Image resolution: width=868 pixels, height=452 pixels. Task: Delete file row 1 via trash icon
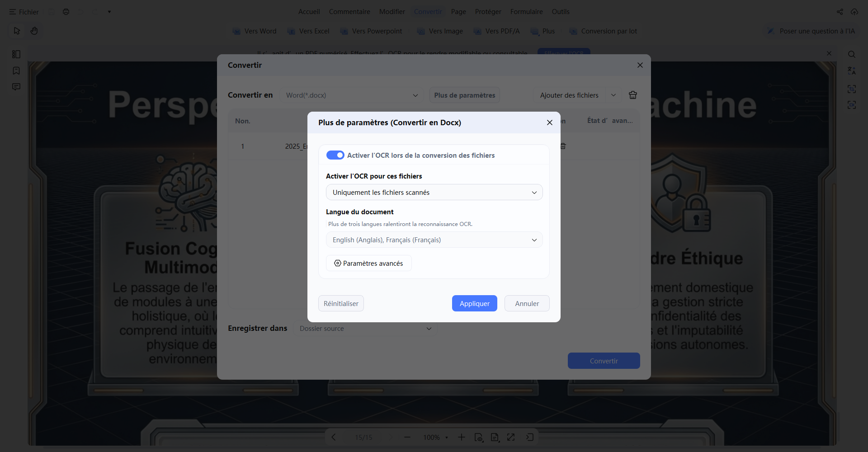coord(563,146)
